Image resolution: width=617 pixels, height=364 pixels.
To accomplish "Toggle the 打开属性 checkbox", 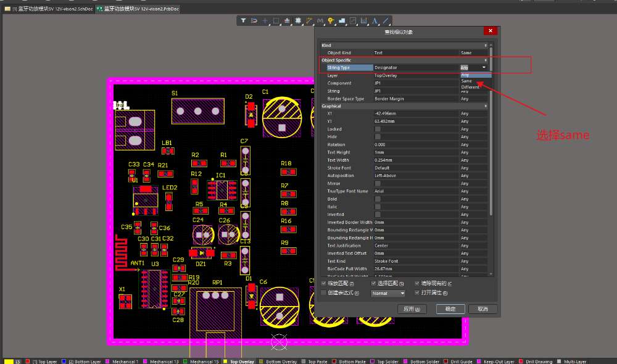I will pyautogui.click(x=417, y=293).
